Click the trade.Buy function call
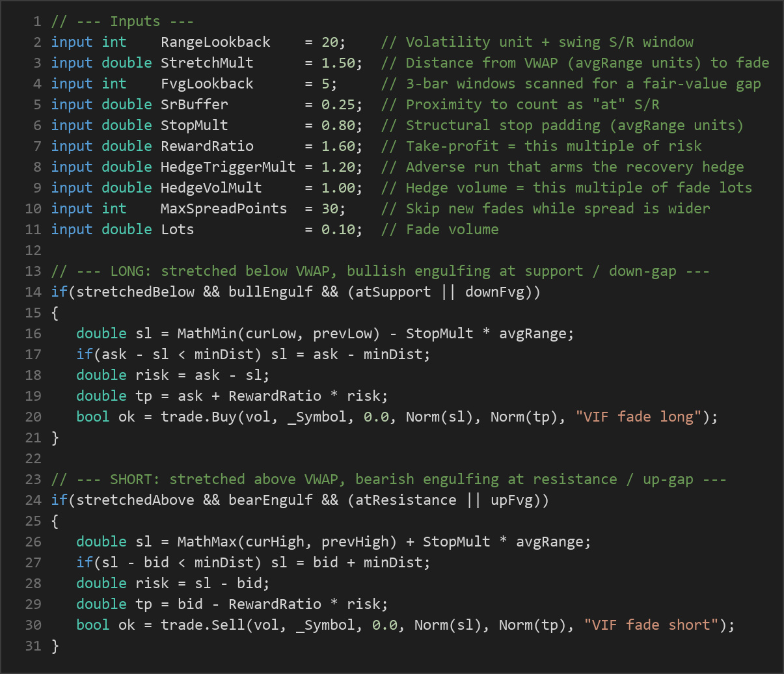784x674 pixels. (198, 417)
